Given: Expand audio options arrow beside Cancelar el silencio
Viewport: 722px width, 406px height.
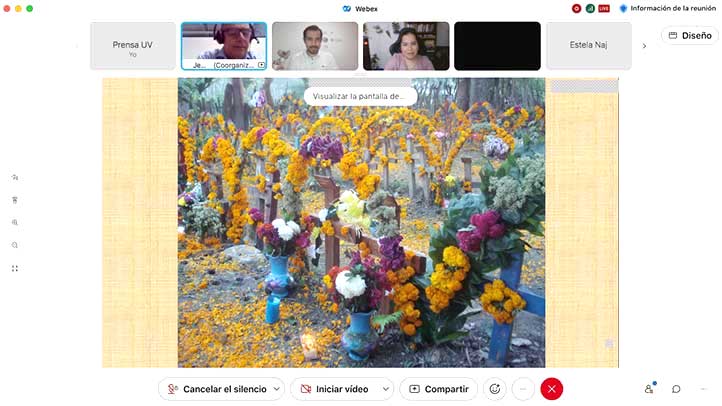Looking at the screenshot, I should 277,389.
